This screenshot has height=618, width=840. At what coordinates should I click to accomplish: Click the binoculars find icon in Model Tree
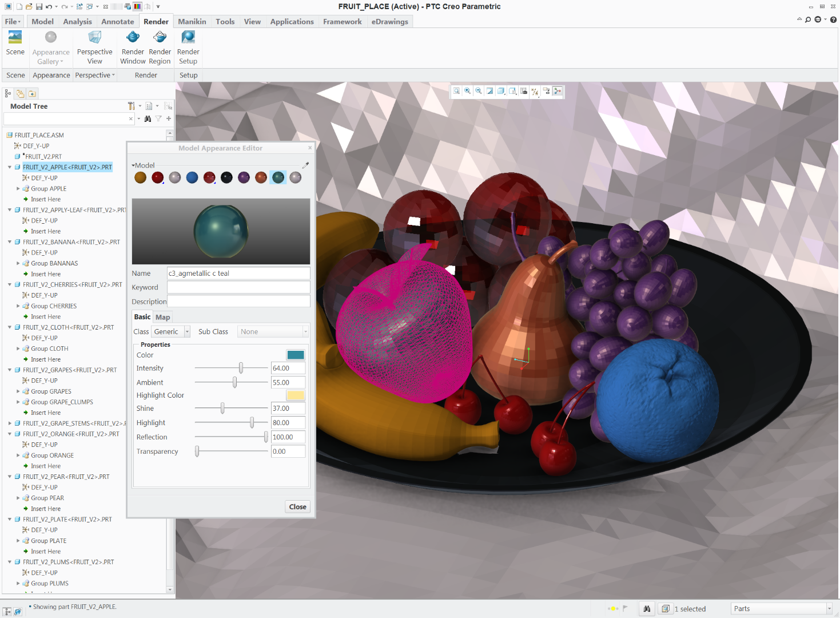point(148,118)
